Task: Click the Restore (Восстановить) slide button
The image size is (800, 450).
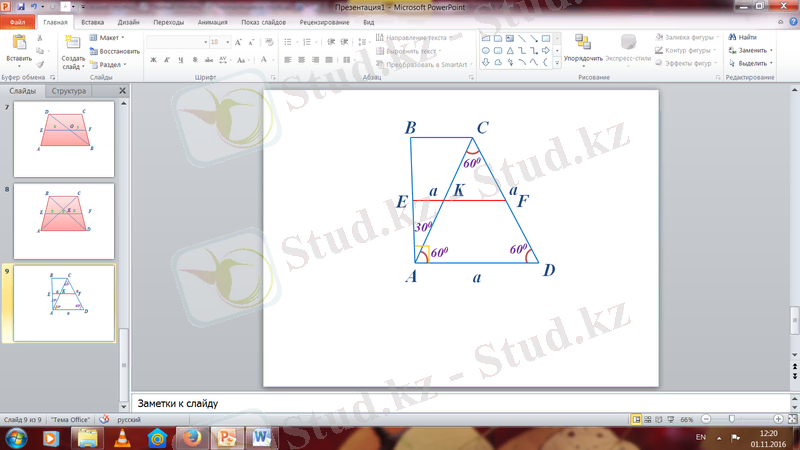Action: point(113,51)
